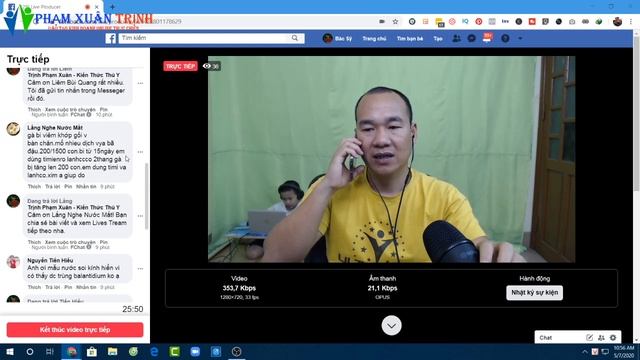The width and height of the screenshot is (640, 360).
Task: Click Thích under Láng Nghe Nước Mắt comment
Action: pos(34,187)
